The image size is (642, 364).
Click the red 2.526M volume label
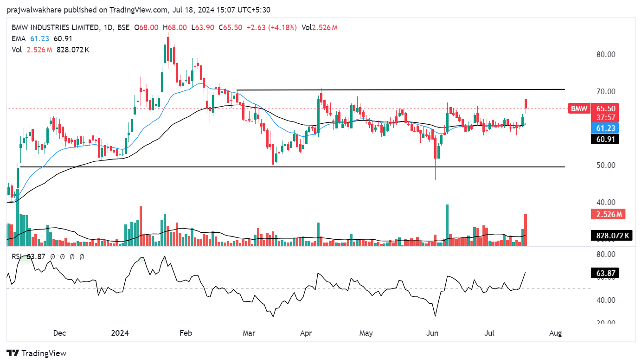pos(608,214)
